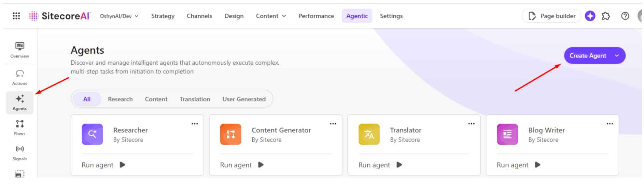Screen dimensions: 644x186
Task: Select Agents in the sidebar
Action: point(20,103)
